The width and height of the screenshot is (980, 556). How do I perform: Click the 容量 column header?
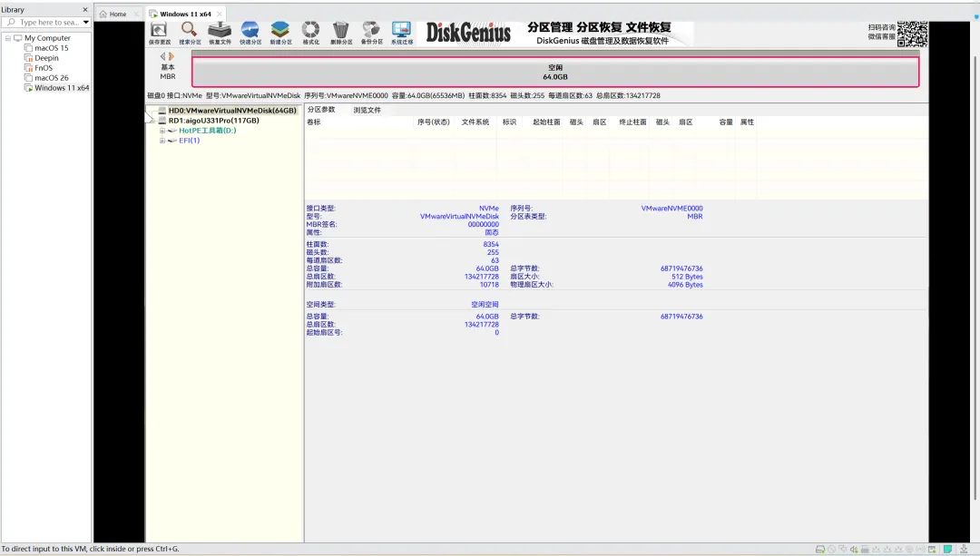click(x=726, y=122)
